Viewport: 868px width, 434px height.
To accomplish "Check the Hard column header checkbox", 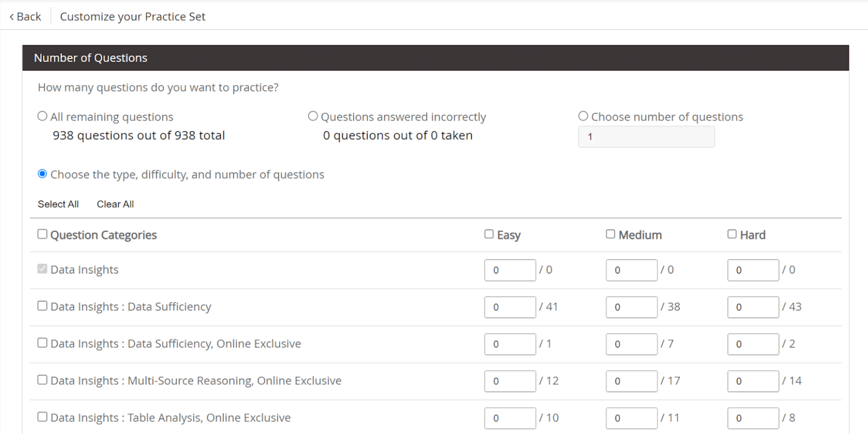I will pos(732,234).
